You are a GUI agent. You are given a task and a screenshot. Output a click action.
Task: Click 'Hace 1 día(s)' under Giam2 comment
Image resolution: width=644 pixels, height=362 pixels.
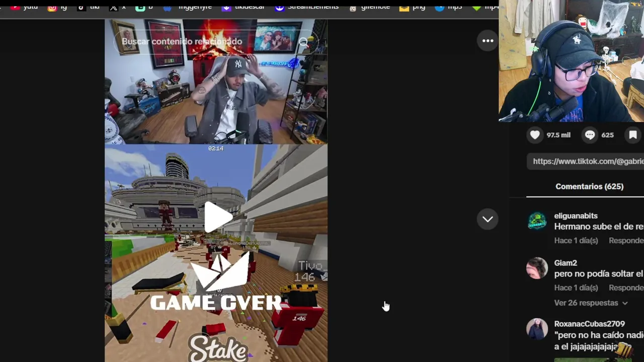click(x=576, y=288)
